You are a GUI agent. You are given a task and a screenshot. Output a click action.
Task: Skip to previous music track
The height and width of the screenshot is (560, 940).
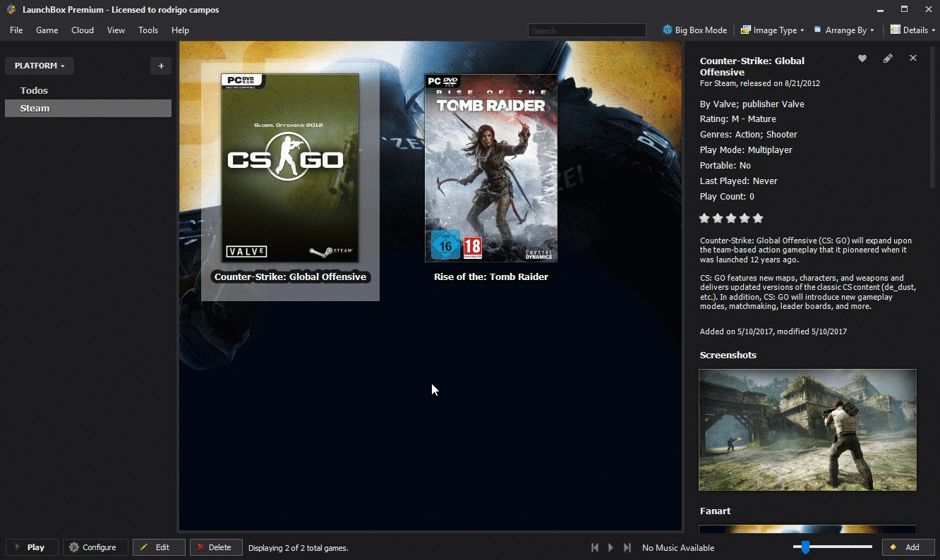[x=595, y=547]
